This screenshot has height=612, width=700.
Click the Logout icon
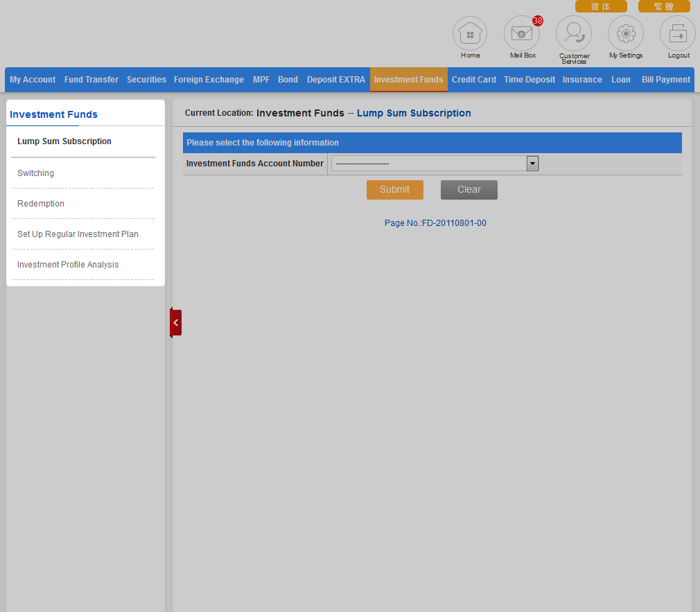(678, 34)
